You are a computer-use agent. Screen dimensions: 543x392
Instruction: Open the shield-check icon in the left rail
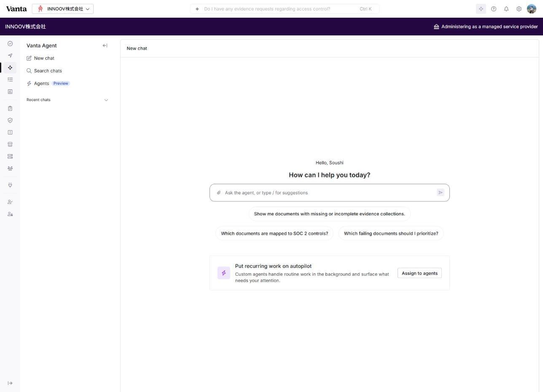tap(10, 121)
